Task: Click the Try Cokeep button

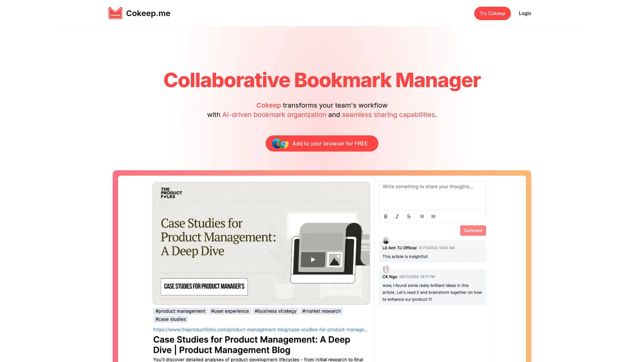Action: point(492,13)
